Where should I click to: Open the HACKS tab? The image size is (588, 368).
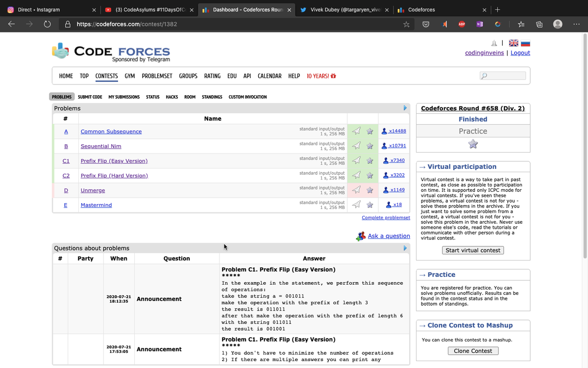(x=171, y=97)
